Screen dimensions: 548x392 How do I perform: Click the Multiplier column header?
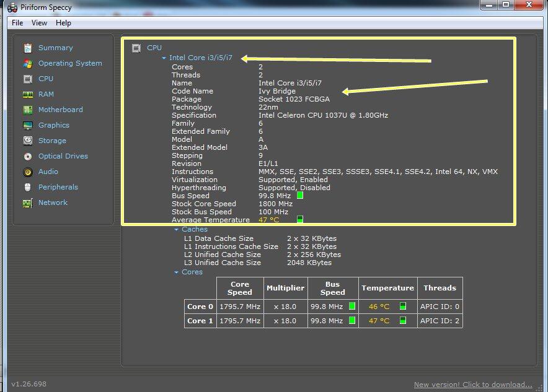(x=286, y=288)
